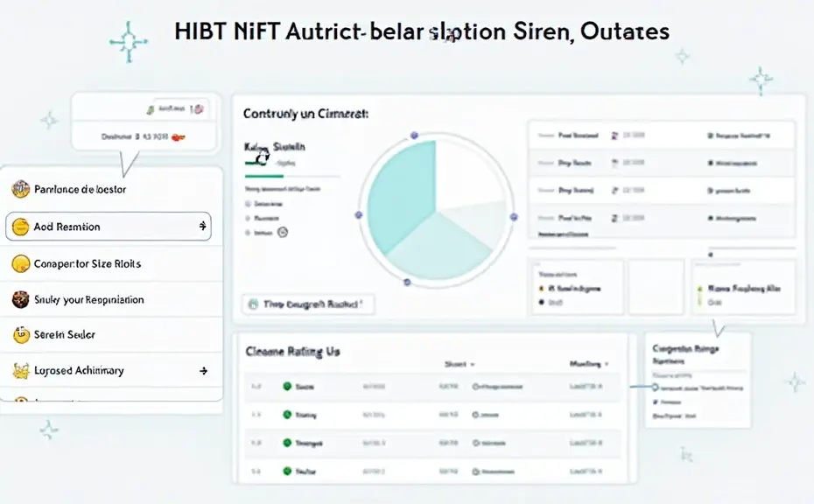The width and height of the screenshot is (814, 504).
Task: Click the Thee Deugreh Rochet button
Action: pyautogui.click(x=307, y=304)
